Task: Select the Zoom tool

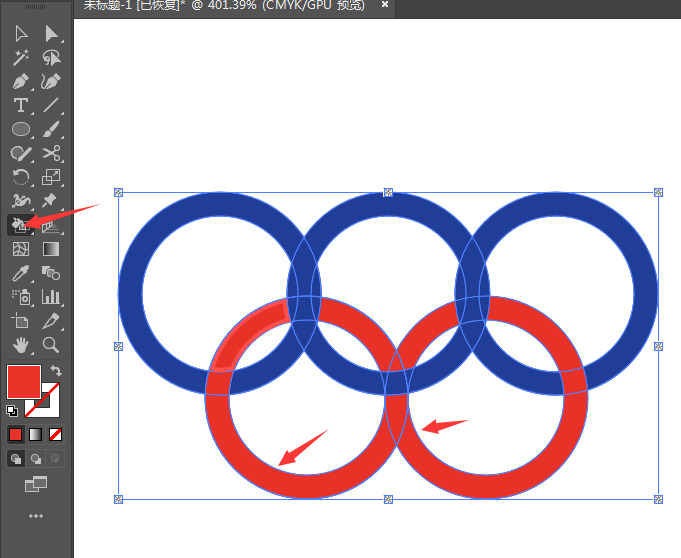Action: pos(51,345)
